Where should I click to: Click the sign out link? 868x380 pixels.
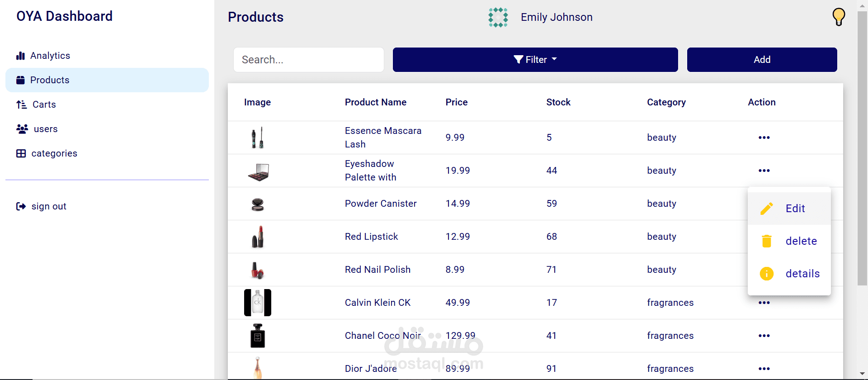point(49,206)
